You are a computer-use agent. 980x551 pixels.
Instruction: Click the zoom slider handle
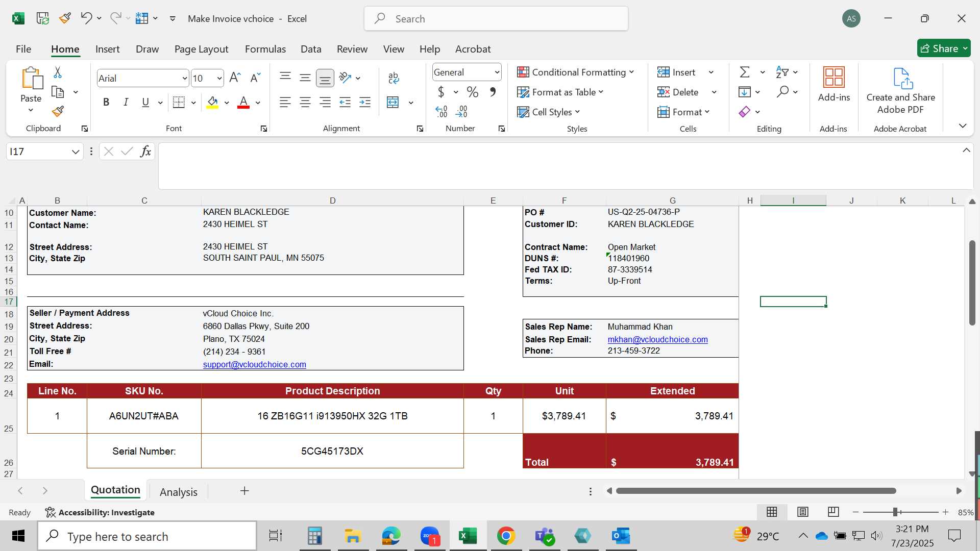895,512
